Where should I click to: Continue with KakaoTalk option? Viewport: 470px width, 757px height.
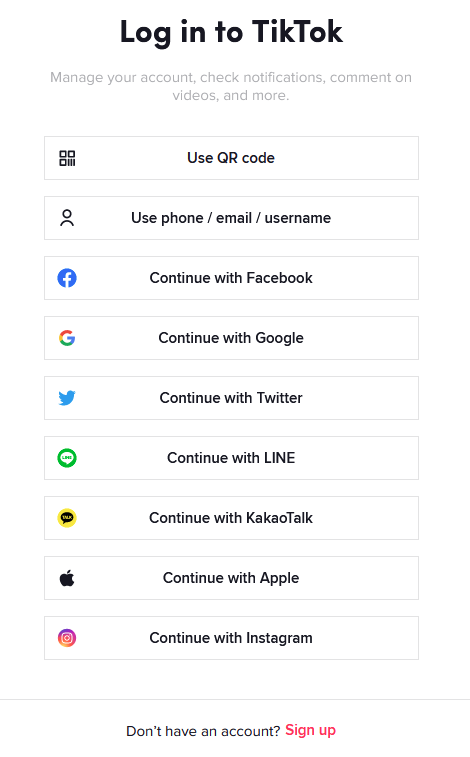pos(231,518)
